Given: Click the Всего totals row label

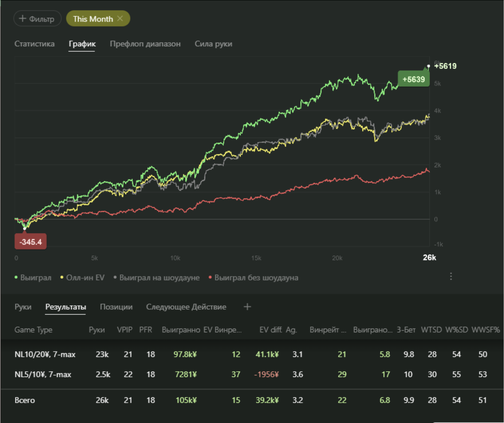Looking at the screenshot, I should [x=25, y=400].
